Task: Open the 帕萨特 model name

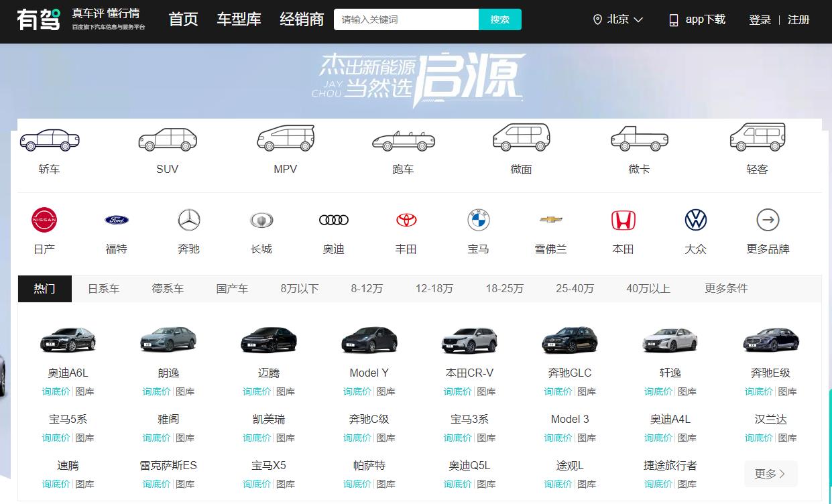Action: click(x=369, y=466)
